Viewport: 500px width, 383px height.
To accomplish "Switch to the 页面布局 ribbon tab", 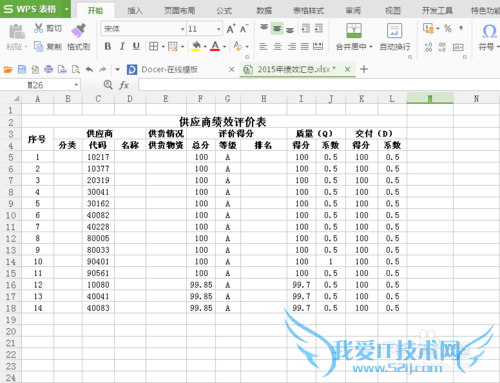I will pos(179,11).
